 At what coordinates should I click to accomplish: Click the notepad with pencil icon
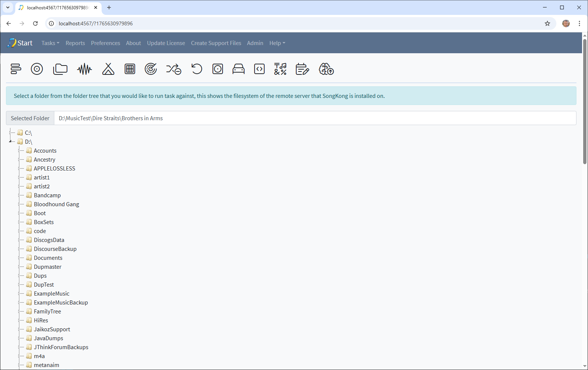click(302, 69)
